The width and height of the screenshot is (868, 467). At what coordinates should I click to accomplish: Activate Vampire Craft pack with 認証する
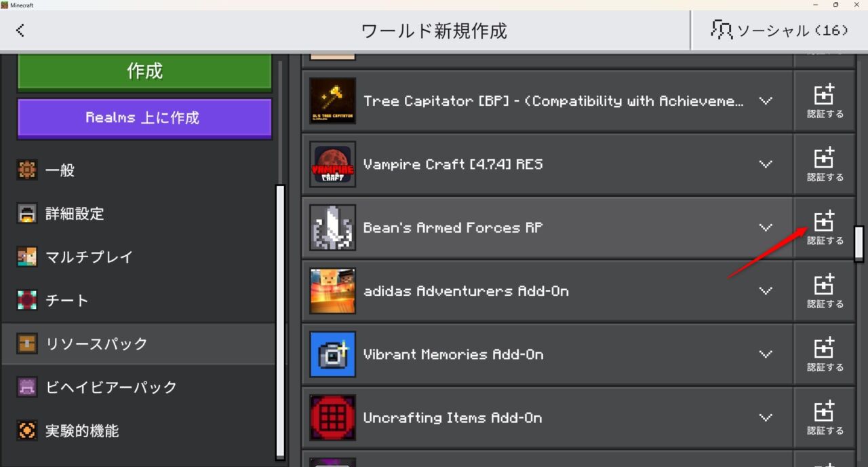pos(825,164)
